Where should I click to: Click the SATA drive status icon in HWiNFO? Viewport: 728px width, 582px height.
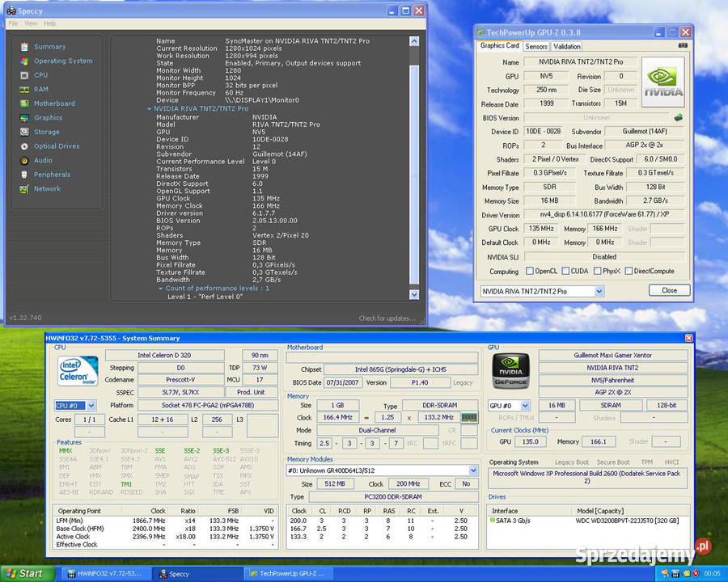(493, 521)
